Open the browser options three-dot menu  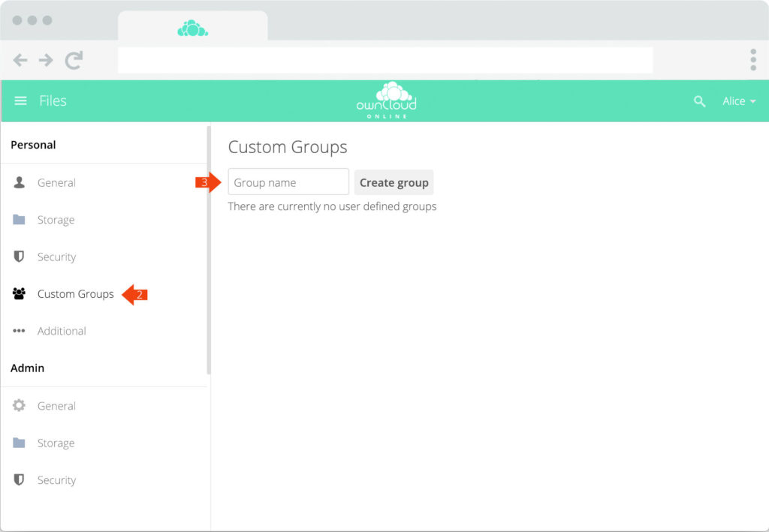[x=752, y=59]
